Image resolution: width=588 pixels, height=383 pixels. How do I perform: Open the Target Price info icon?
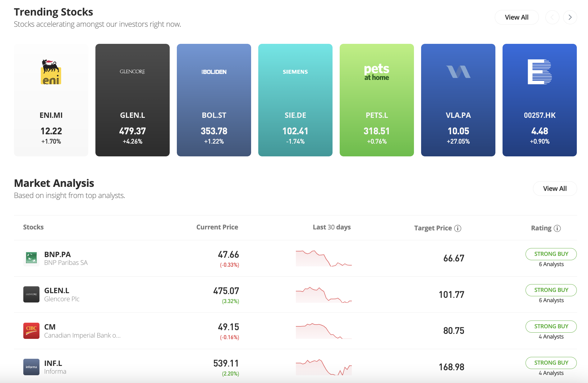point(457,228)
